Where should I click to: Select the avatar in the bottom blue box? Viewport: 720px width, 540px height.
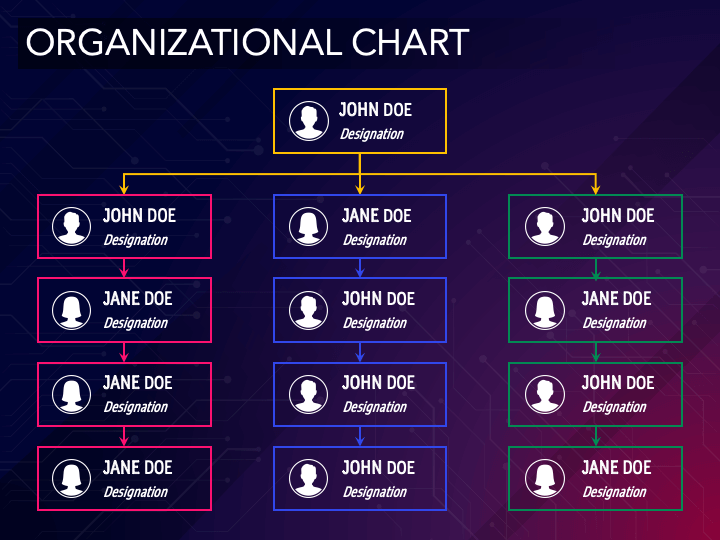click(x=309, y=478)
